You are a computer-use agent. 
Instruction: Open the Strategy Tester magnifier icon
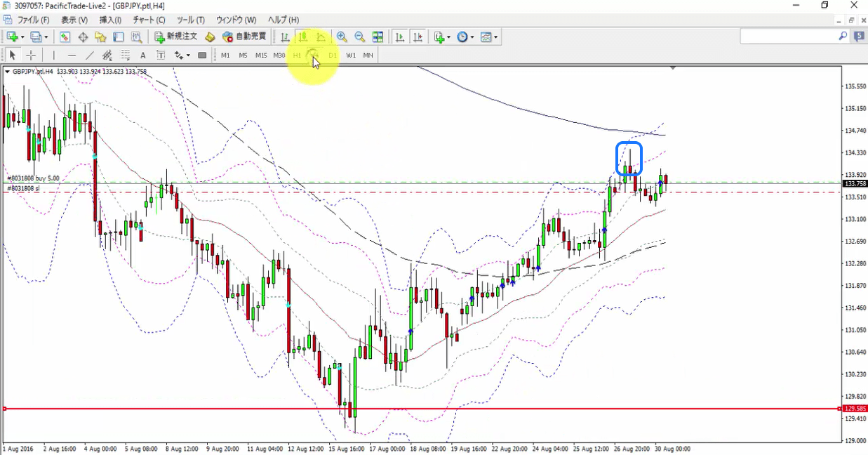pos(137,37)
